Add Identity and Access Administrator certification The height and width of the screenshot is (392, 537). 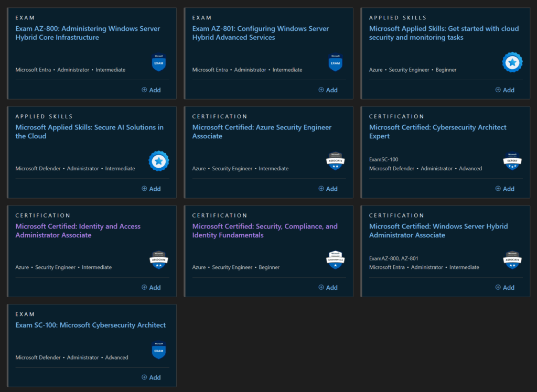click(x=151, y=287)
